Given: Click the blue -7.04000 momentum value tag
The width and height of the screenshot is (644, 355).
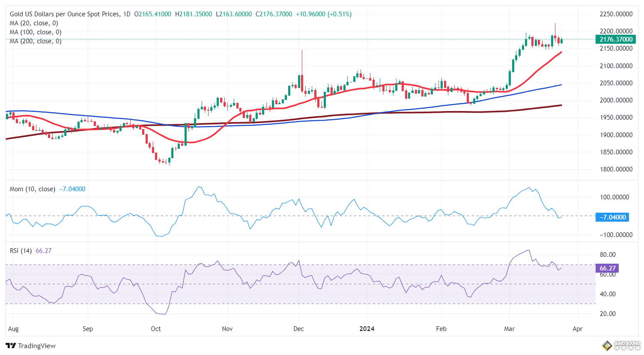Looking at the screenshot, I should tap(612, 217).
